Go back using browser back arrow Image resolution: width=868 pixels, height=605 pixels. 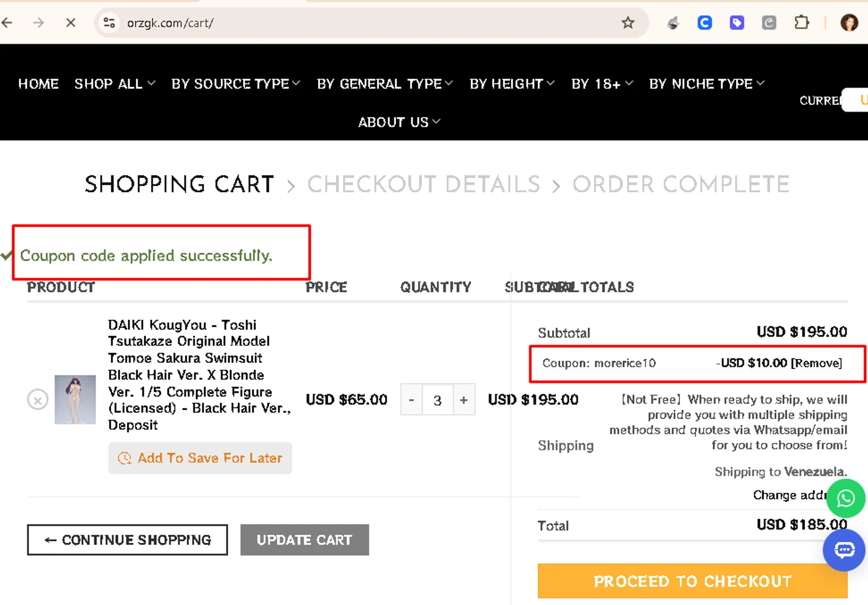[x=7, y=23]
